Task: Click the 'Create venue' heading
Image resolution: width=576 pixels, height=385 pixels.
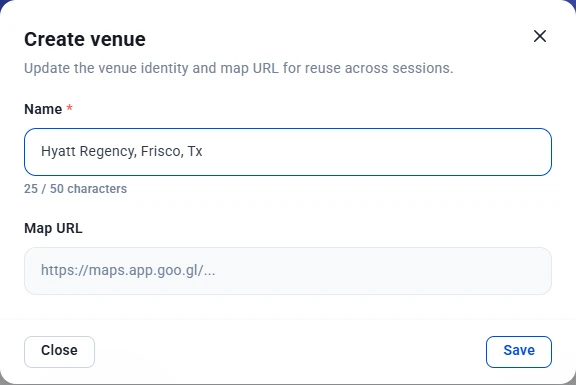Action: tap(85, 39)
